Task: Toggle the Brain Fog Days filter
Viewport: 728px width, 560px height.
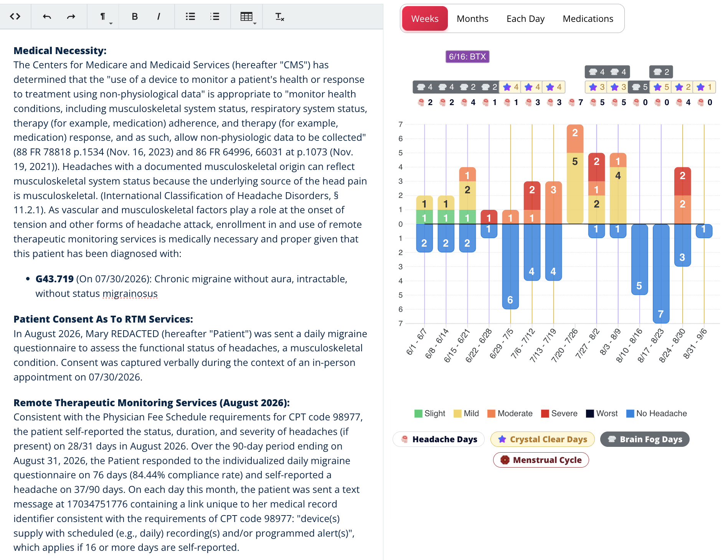Action: [x=645, y=439]
